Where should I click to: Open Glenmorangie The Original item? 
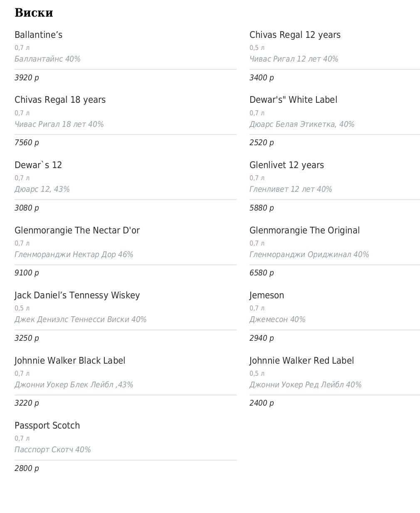pos(304,230)
